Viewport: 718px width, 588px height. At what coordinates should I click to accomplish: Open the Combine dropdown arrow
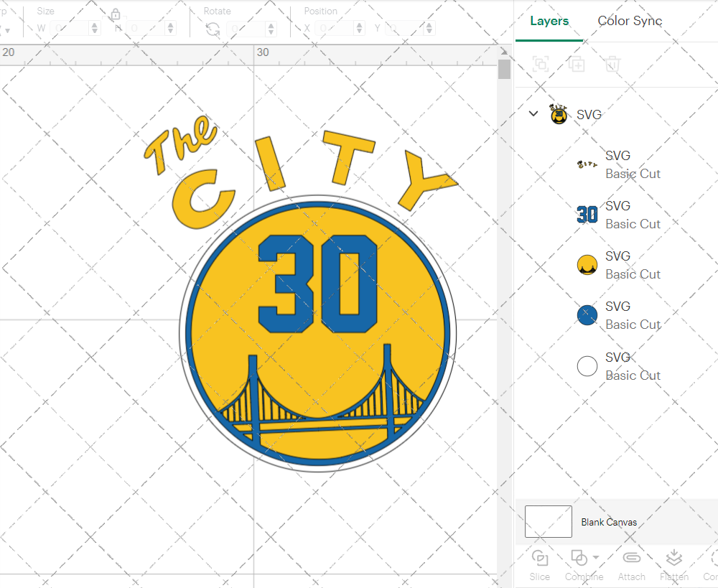point(596,557)
